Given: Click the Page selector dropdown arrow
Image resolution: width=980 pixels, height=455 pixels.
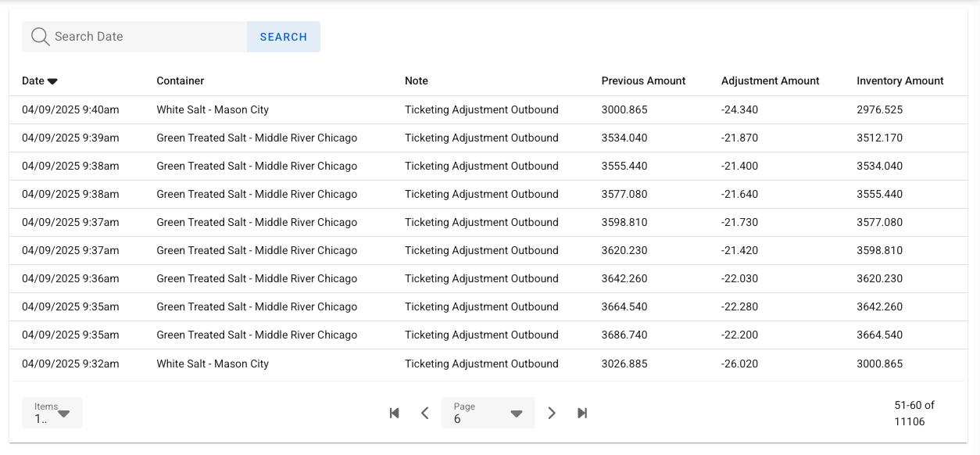Looking at the screenshot, I should (x=517, y=413).
